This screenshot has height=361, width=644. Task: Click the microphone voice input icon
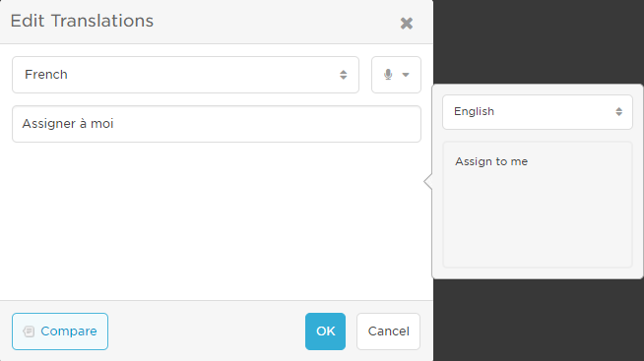click(x=388, y=74)
